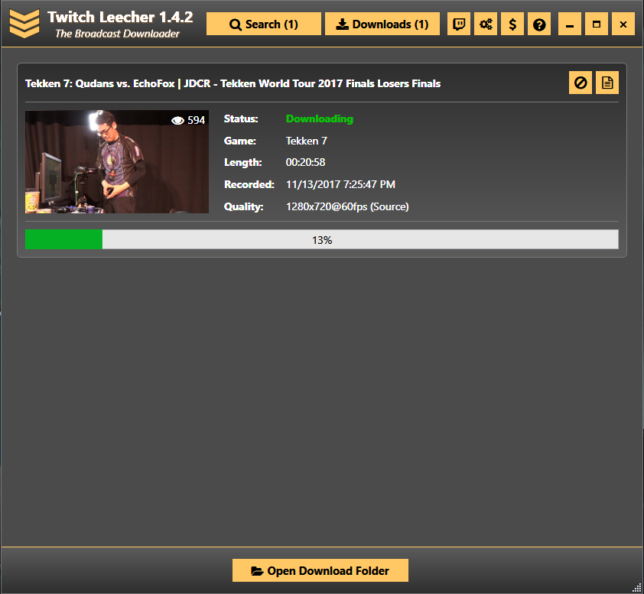The image size is (644, 594).
Task: Click the Length: label
Action: [243, 163]
